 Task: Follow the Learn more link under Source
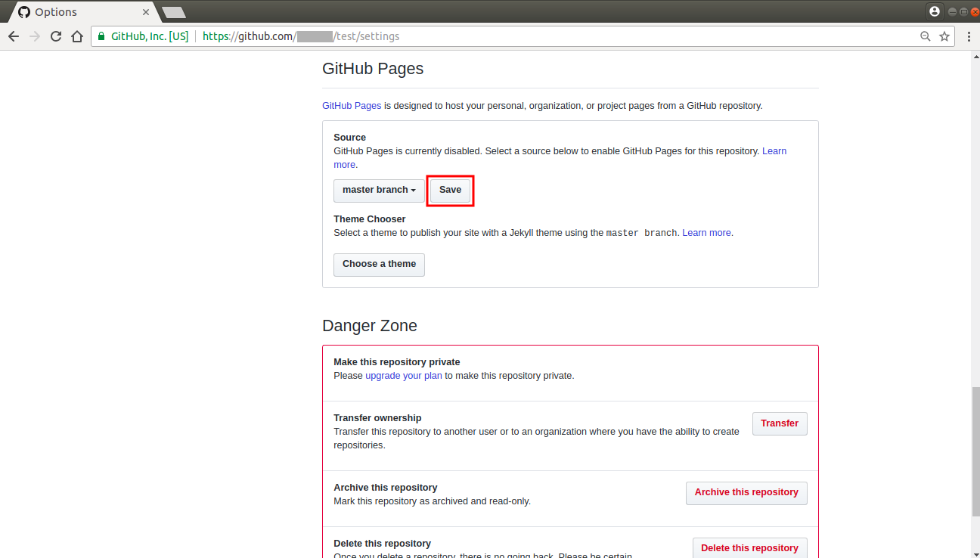tap(774, 151)
